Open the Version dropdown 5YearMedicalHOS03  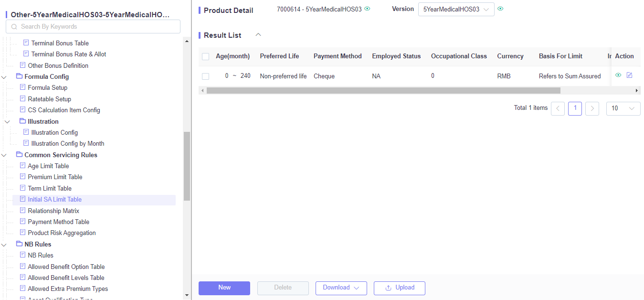pos(456,9)
